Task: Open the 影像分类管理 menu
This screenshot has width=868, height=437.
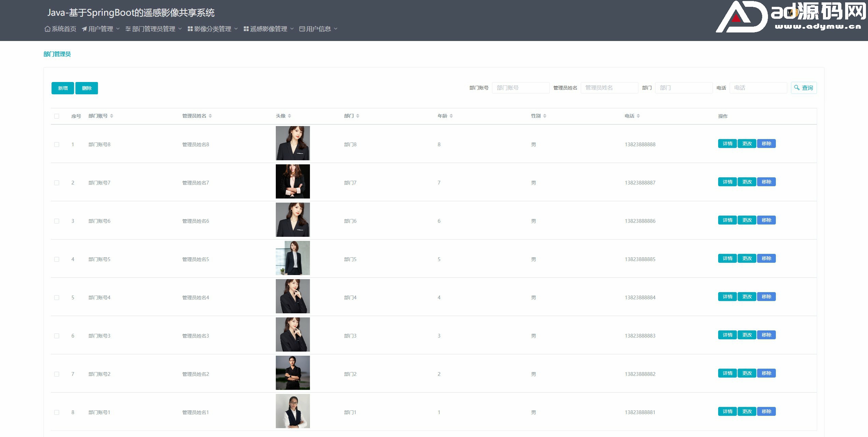Action: point(213,29)
